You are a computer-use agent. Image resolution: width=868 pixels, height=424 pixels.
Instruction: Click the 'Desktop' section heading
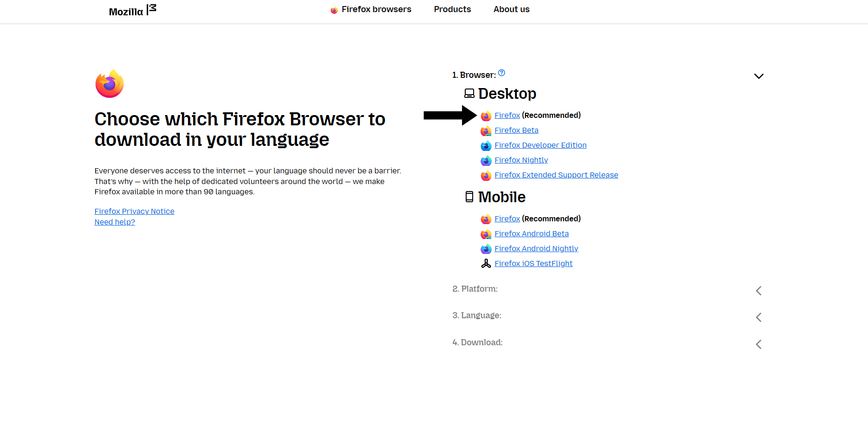pos(507,94)
